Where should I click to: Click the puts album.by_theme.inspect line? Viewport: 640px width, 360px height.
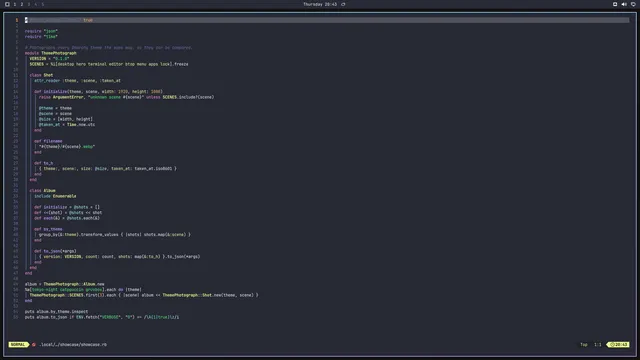pos(56,311)
